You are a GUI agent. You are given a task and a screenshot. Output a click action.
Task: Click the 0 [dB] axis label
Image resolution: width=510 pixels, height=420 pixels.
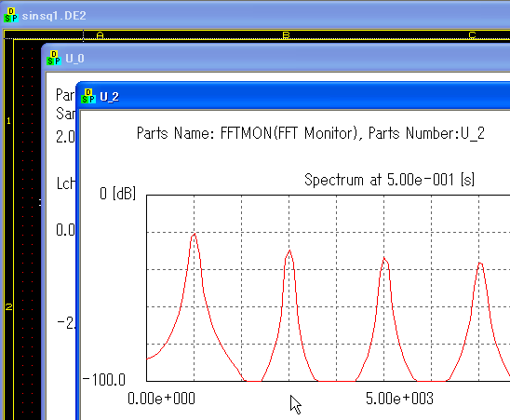pyautogui.click(x=118, y=194)
